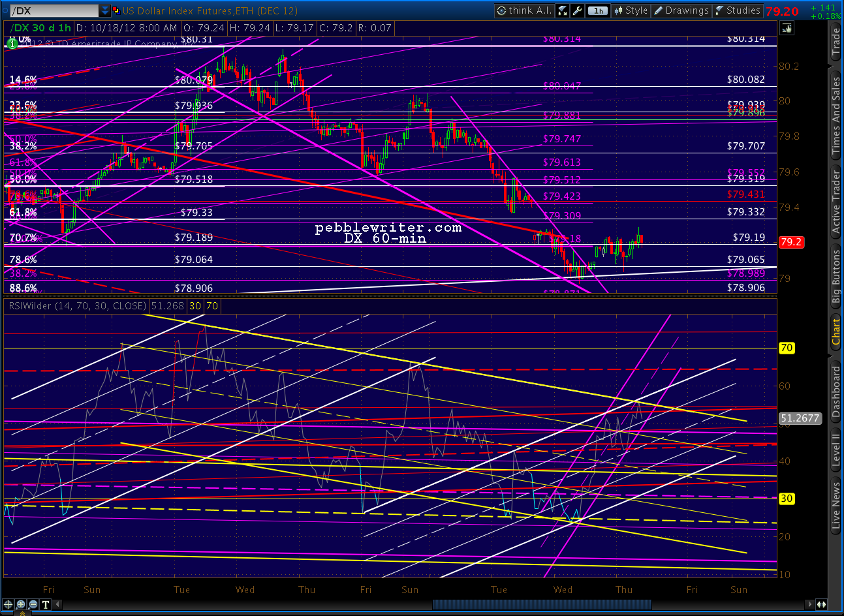Open the Trade side tab
The image size is (844, 616).
(x=836, y=42)
